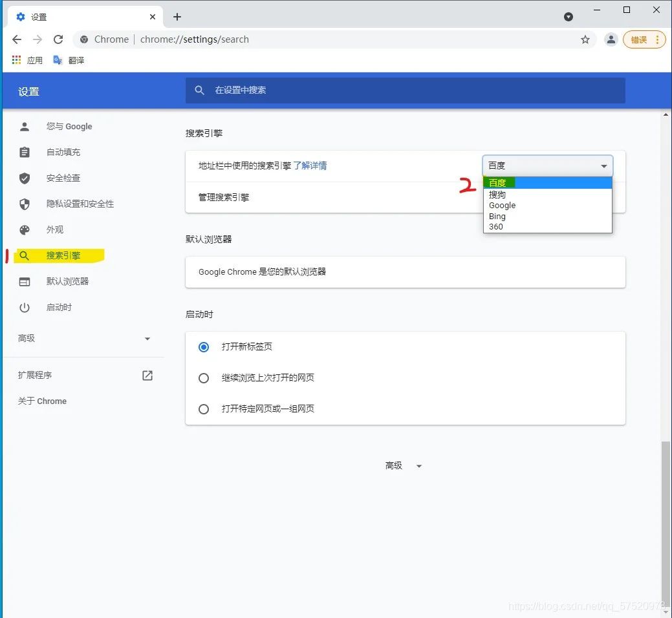The width and height of the screenshot is (672, 618).
Task: Expand the bottom 高级 settings button
Action: tap(404, 465)
